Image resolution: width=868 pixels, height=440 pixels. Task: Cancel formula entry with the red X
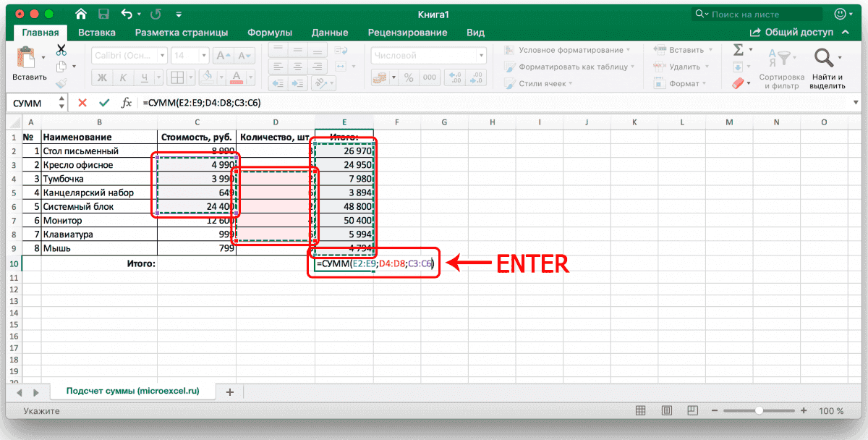click(x=82, y=103)
